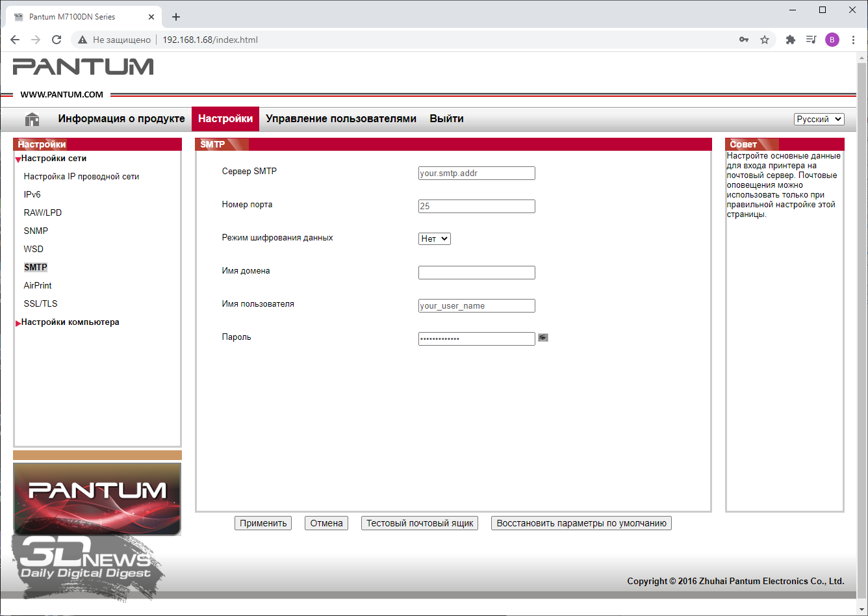The image size is (868, 616).
Task: Click the SMTP panel header
Action: 453,144
